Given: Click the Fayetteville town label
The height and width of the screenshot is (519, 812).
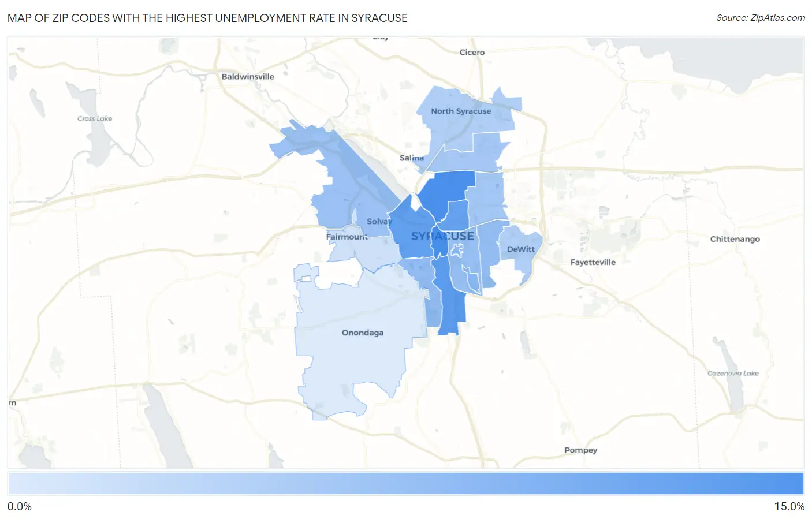Looking at the screenshot, I should click(593, 262).
